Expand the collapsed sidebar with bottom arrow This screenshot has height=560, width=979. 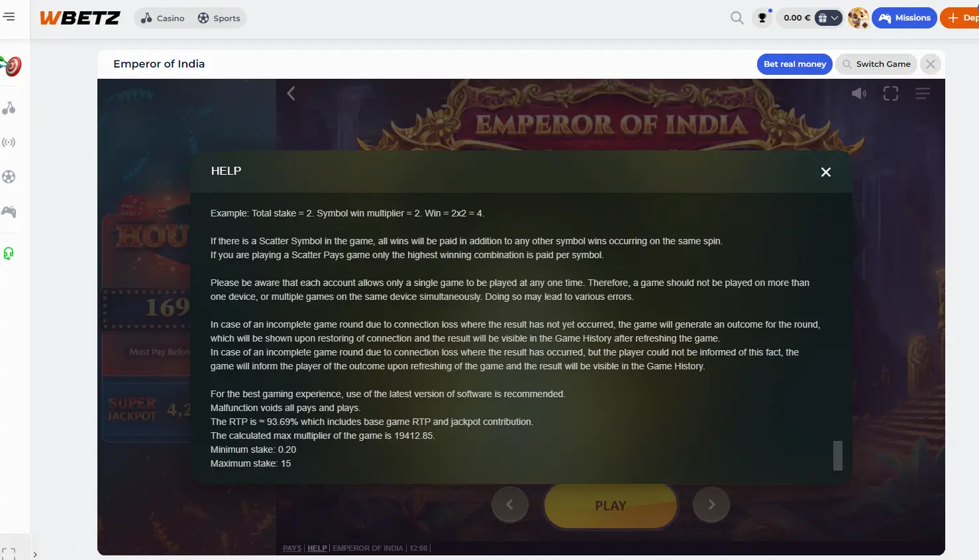35,555
